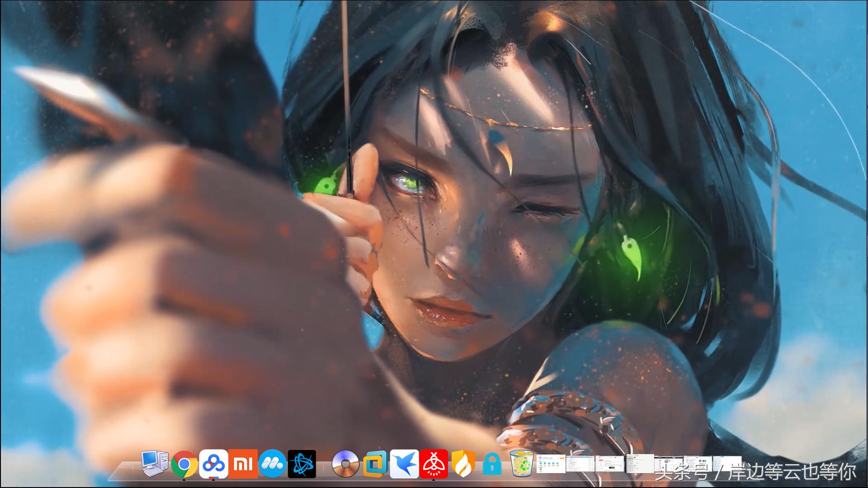Open the Recycle Bin in the dock

(522, 464)
